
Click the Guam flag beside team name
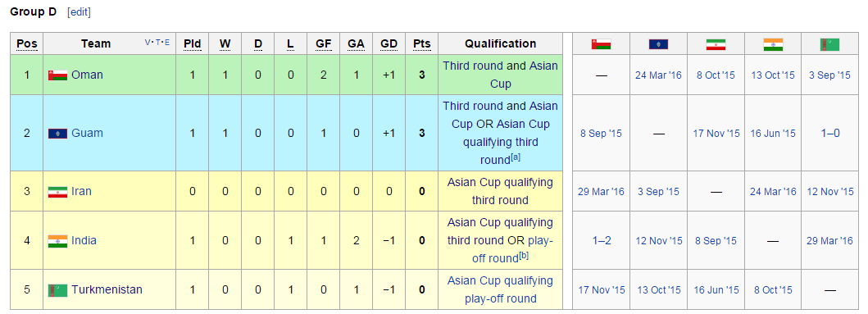click(x=57, y=134)
